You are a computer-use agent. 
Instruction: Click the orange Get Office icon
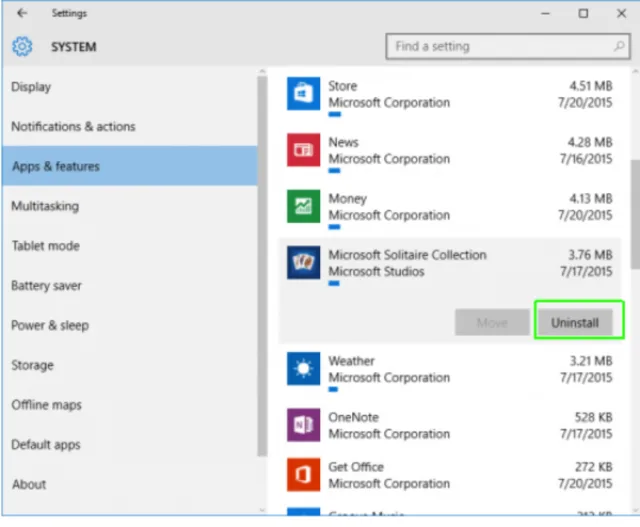(x=303, y=474)
